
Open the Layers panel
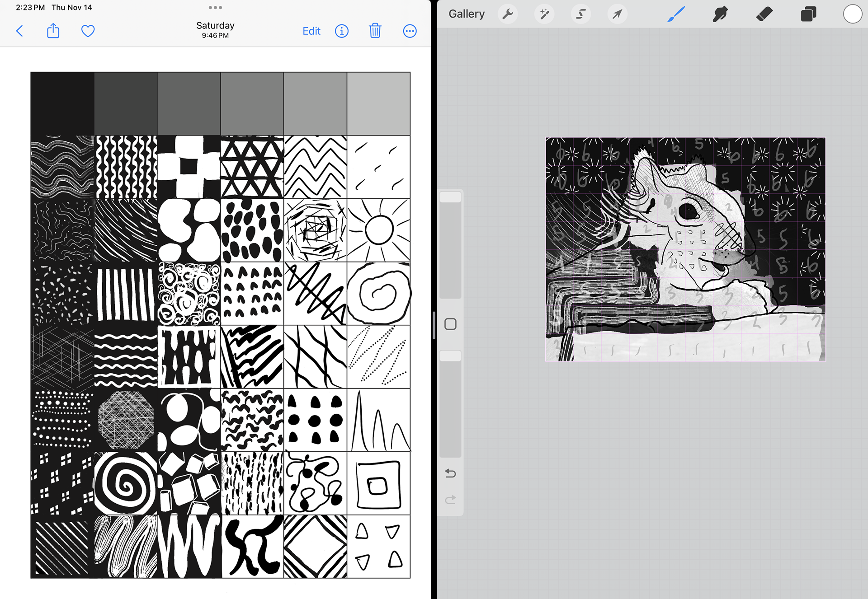point(808,14)
